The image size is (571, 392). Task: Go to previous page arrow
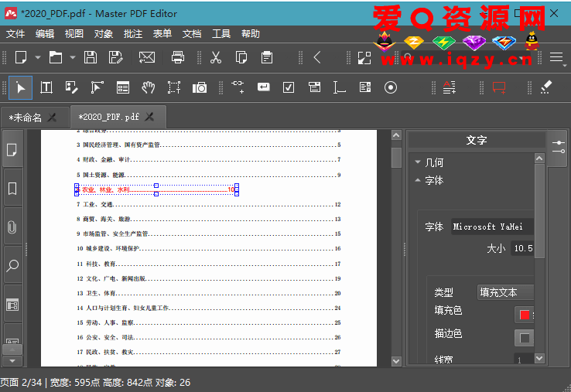pyautogui.click(x=317, y=57)
